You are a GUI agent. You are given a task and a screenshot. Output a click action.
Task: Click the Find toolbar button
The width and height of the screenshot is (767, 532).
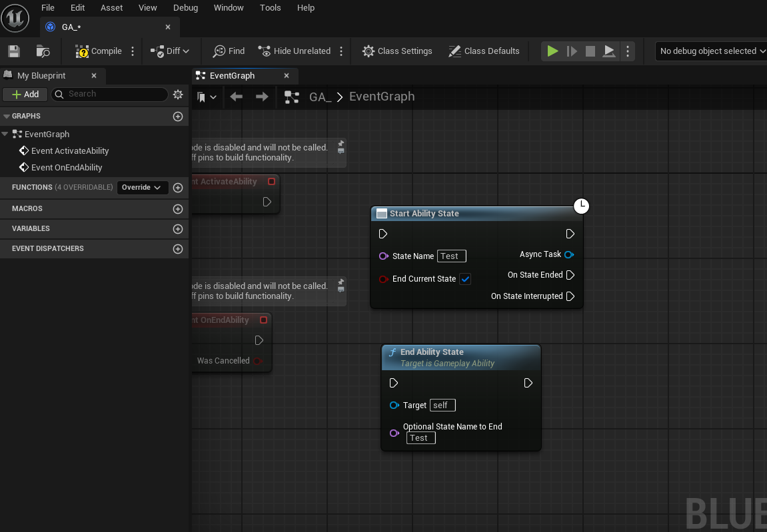tap(229, 51)
